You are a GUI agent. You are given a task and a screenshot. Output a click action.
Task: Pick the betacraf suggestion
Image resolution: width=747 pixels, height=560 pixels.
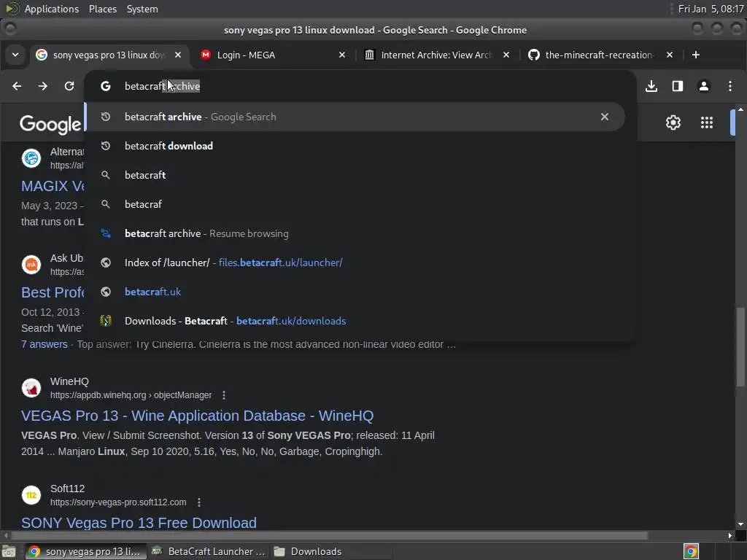point(355,204)
